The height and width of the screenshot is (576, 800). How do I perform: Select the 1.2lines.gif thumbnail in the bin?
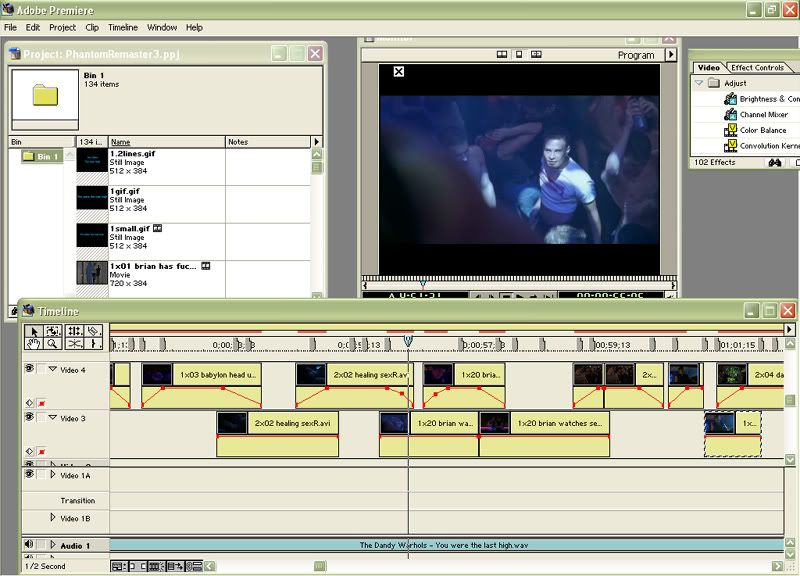[92, 162]
